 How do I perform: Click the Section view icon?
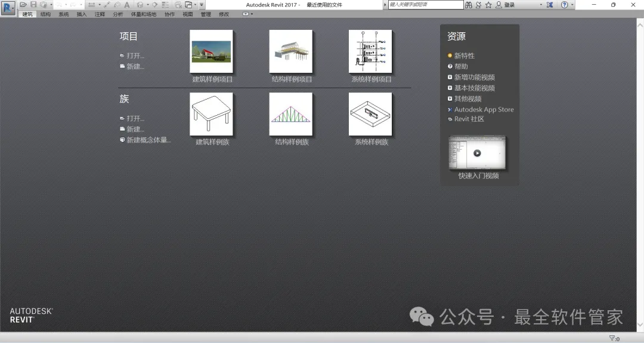154,5
